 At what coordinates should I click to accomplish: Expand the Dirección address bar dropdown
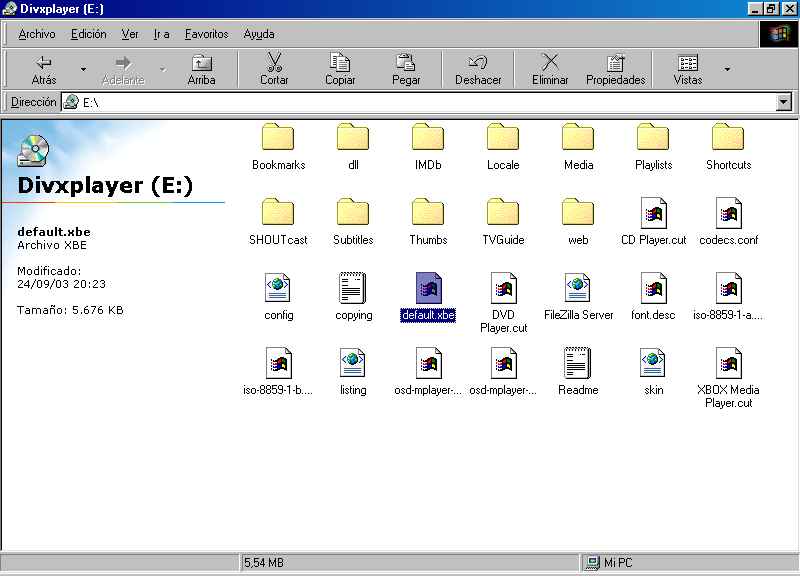tap(784, 102)
